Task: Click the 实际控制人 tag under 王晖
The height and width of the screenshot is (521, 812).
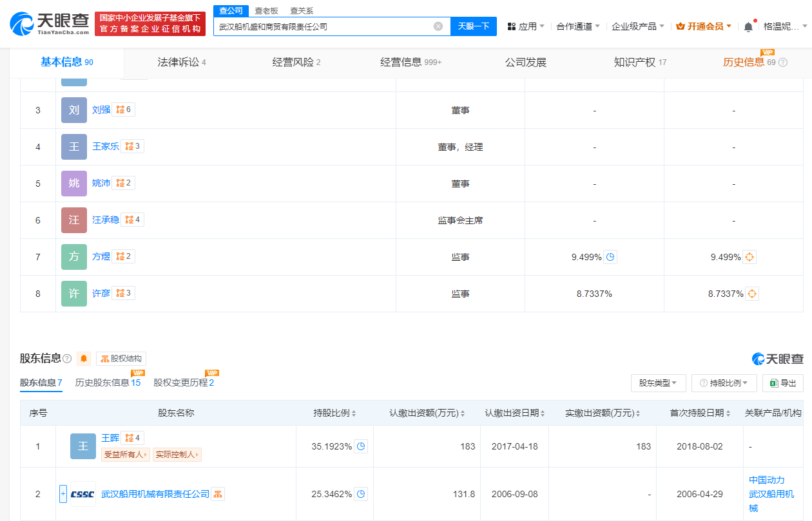Action: tap(177, 455)
